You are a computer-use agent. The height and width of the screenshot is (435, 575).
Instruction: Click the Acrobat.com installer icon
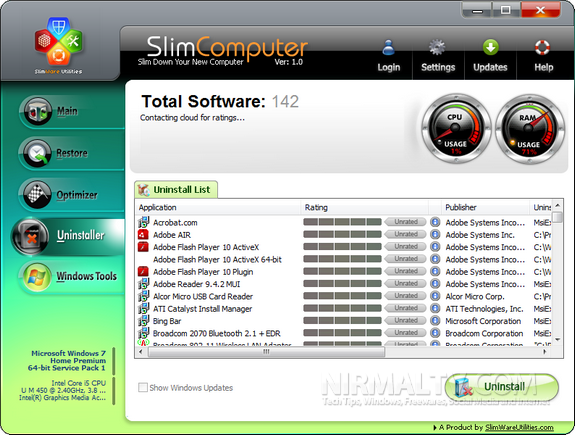tap(143, 222)
